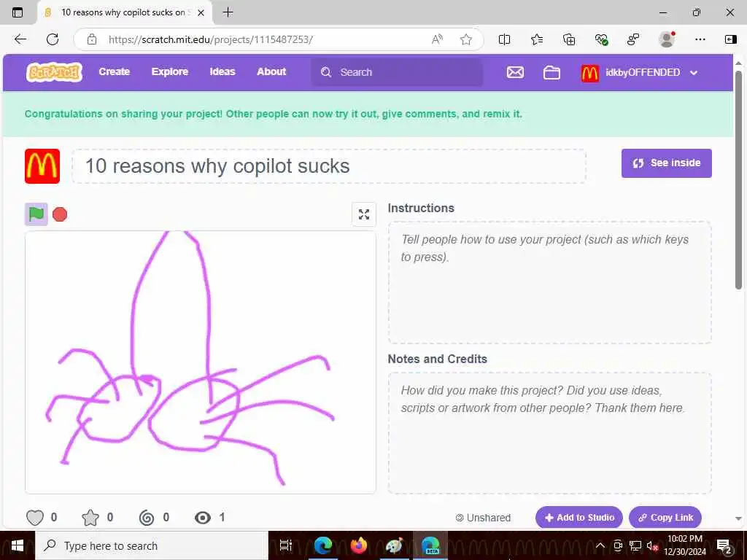Favorite the project with star icon

[x=90, y=518]
